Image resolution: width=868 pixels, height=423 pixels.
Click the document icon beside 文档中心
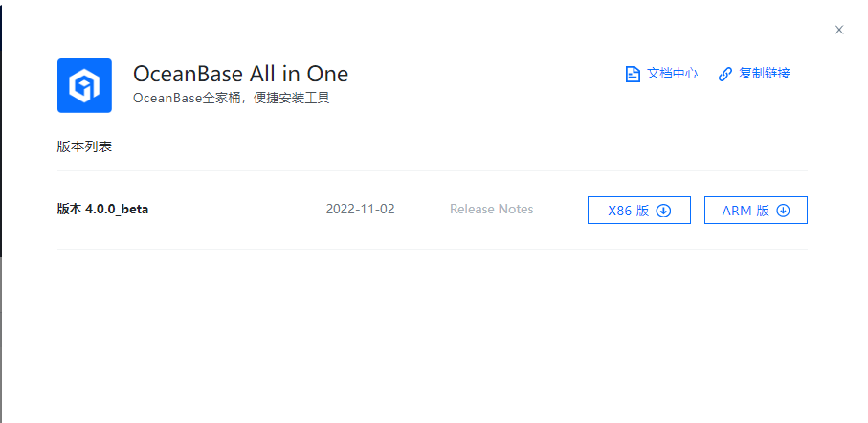point(633,74)
